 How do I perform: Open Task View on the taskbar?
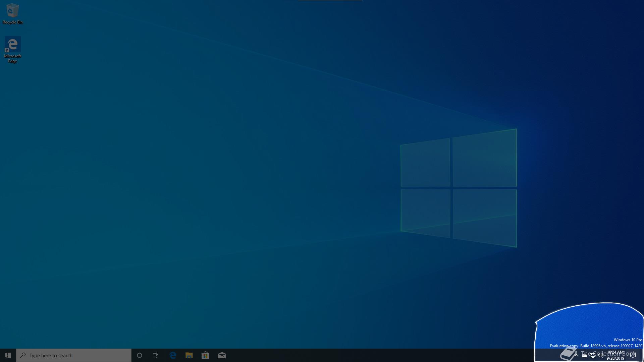click(x=156, y=355)
